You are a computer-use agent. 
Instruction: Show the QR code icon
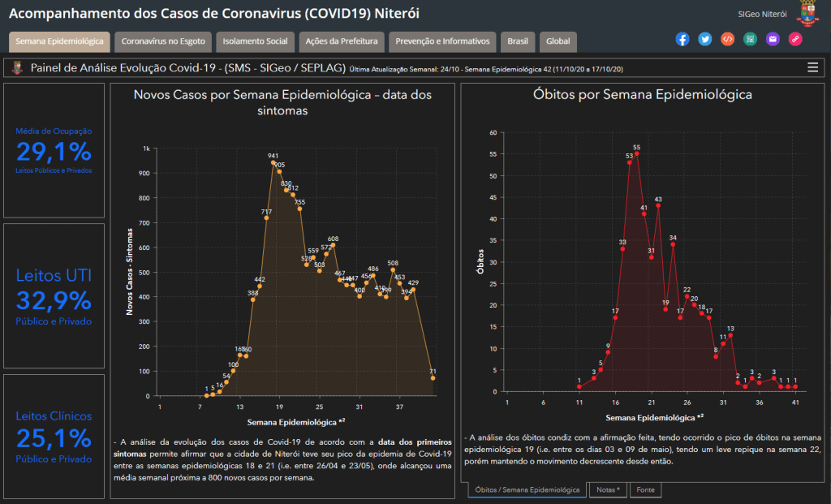pos(750,39)
